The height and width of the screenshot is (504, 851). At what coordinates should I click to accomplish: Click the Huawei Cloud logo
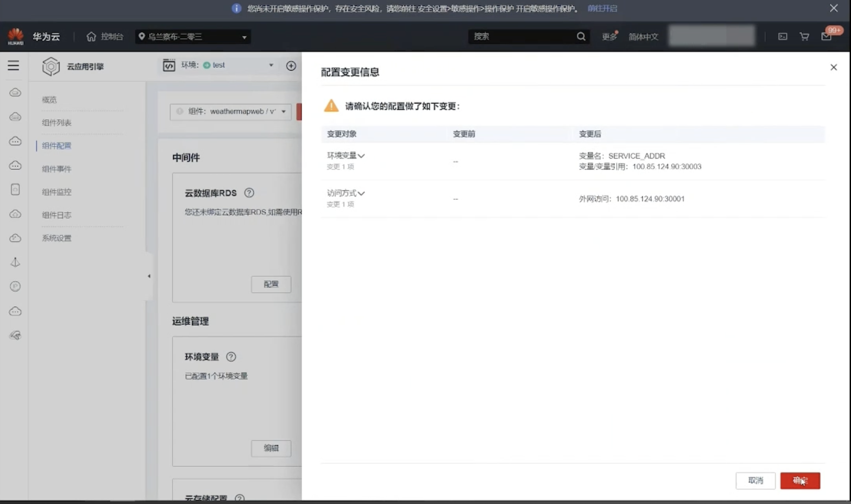16,36
